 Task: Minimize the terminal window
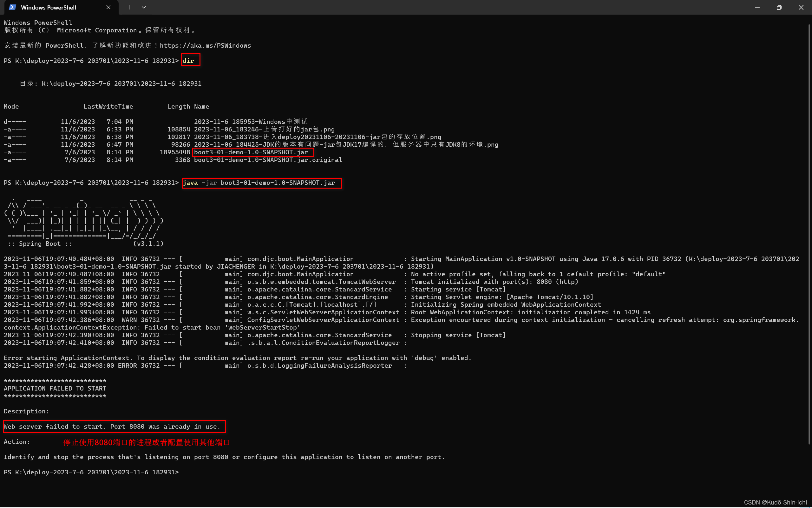(757, 7)
